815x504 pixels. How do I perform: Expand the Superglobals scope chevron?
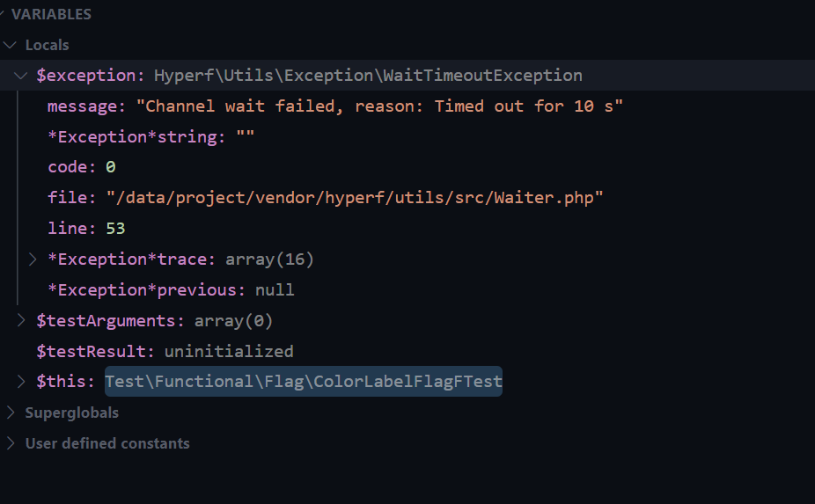10,413
